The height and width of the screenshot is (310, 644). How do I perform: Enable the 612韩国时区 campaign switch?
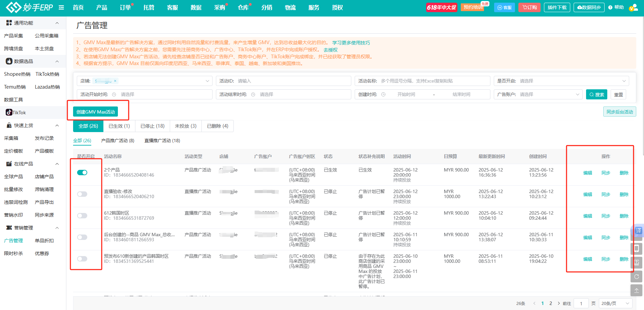coord(82,216)
